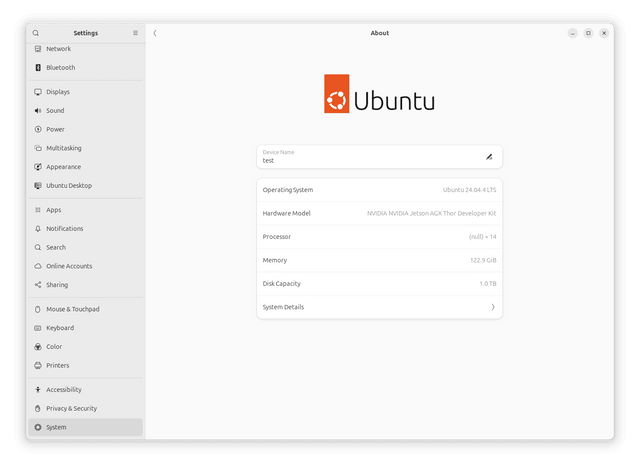This screenshot has width=640, height=468.
Task: Click the Device Name field showing test
Action: tap(380, 157)
